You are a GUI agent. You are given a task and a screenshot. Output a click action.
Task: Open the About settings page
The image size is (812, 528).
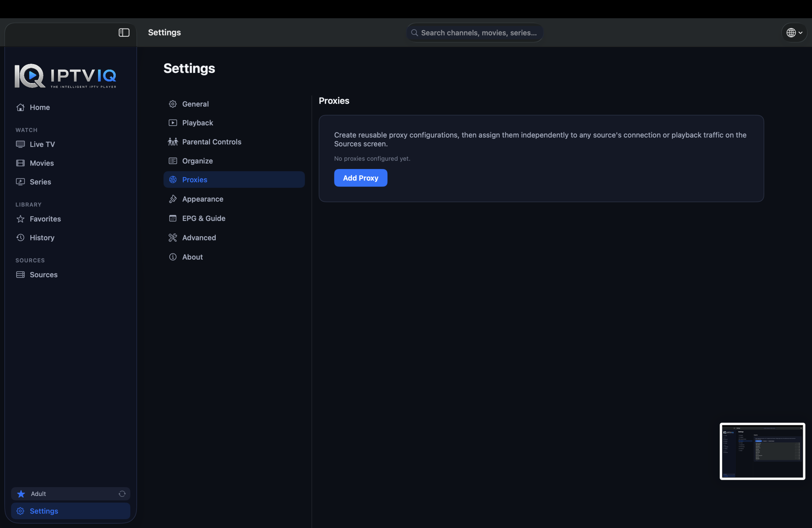(x=234, y=257)
